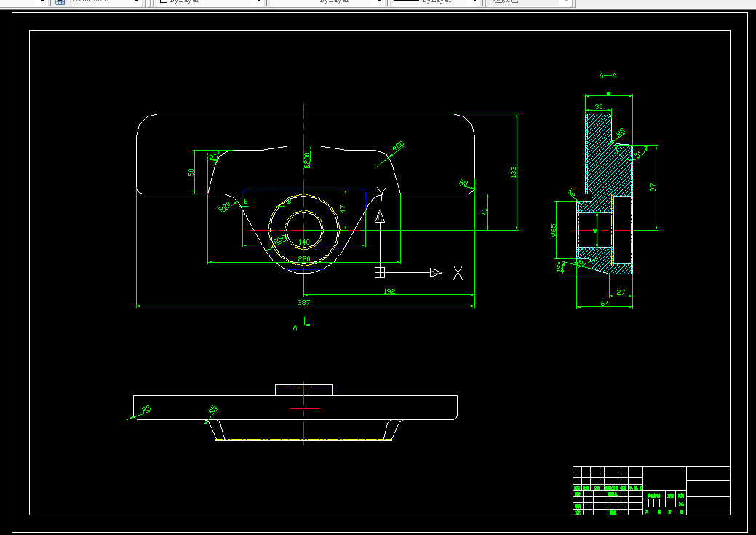The width and height of the screenshot is (756, 535).
Task: Select the R20 label on the upper right arc
Action: pos(398,147)
